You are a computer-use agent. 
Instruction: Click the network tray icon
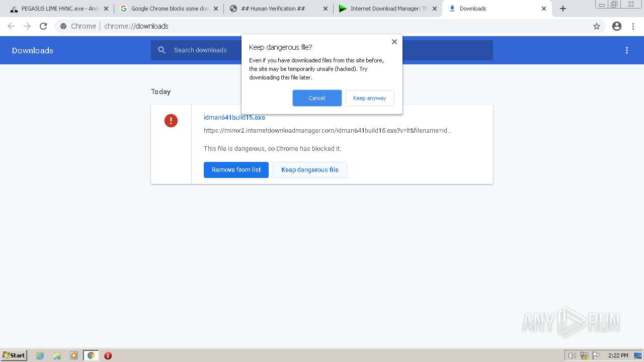point(584,355)
